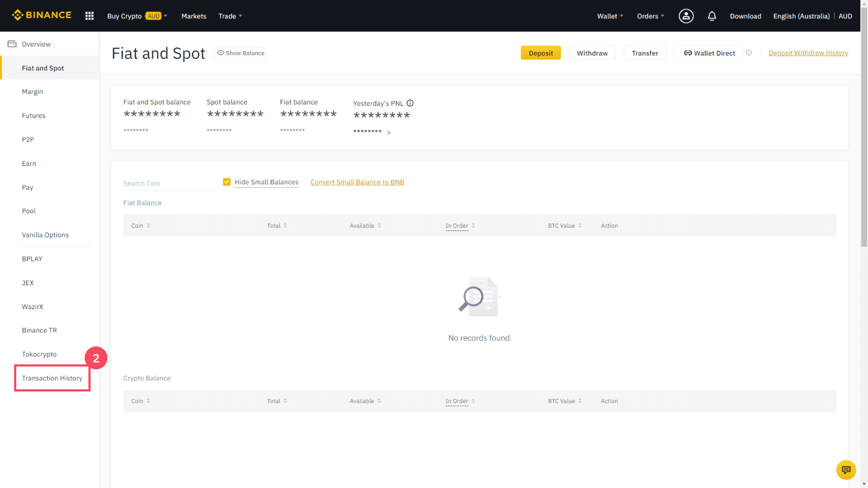Image resolution: width=868 pixels, height=488 pixels.
Task: Open the English (Australia) language selector
Action: 801,16
